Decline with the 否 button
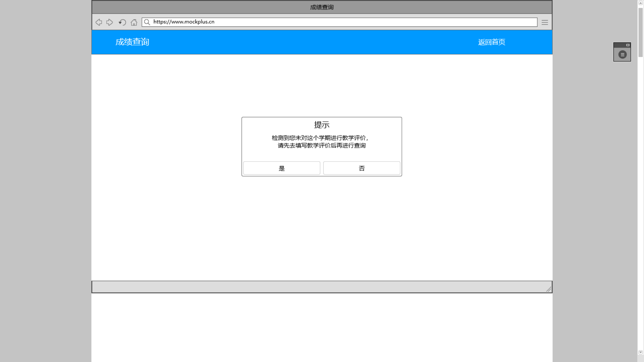The width and height of the screenshot is (644, 362). (x=362, y=168)
